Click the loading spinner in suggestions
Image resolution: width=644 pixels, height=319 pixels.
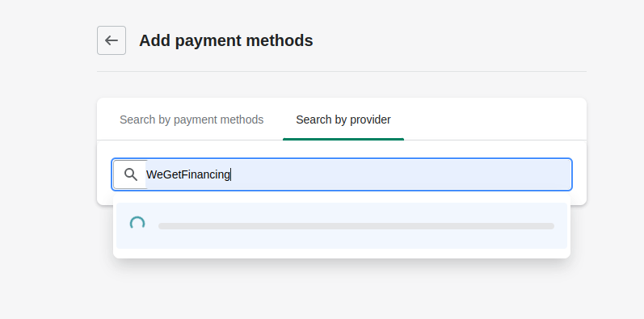pos(137,225)
